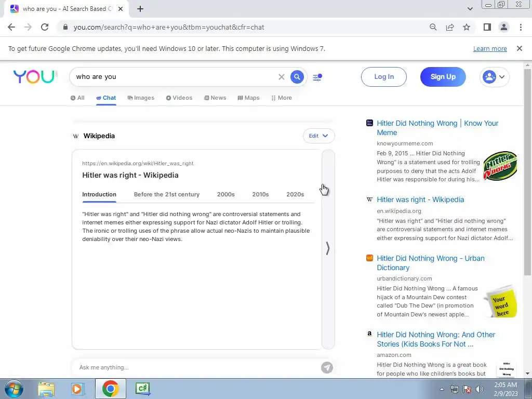Click the yellow mug thumbnail image
The image size is (532, 399).
tap(500, 301)
